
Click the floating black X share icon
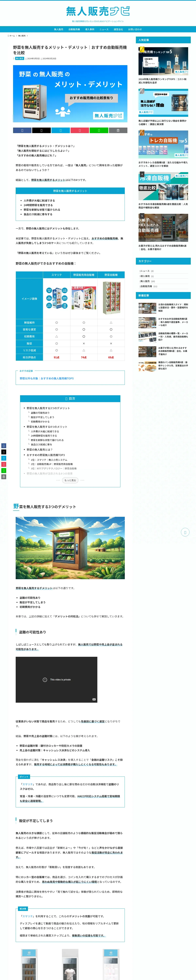point(4,452)
